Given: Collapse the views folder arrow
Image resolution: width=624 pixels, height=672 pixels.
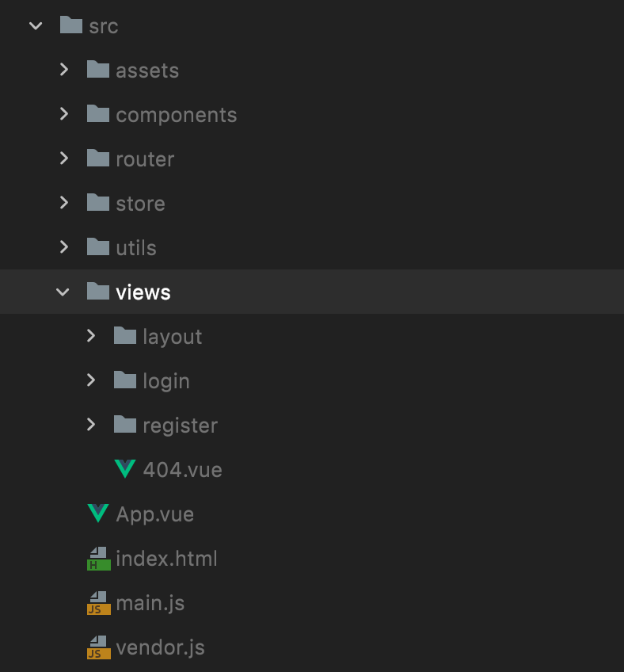Looking at the screenshot, I should 63,292.
